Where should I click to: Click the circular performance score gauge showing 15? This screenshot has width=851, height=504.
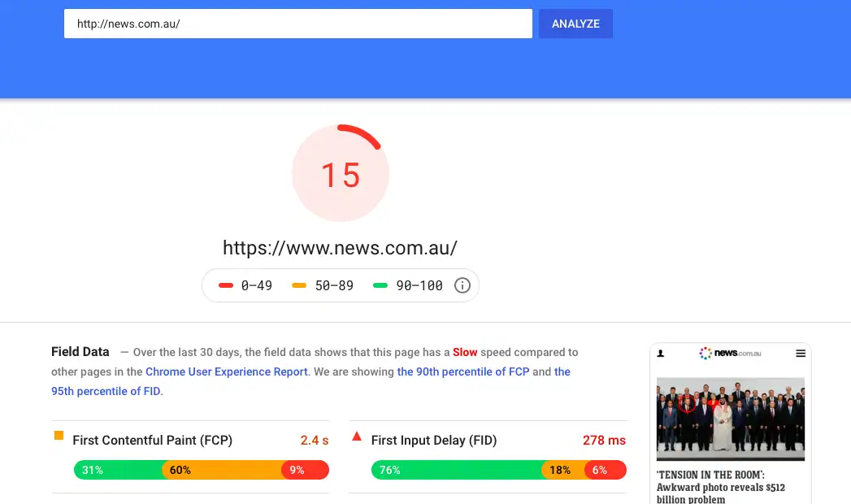coord(341,174)
